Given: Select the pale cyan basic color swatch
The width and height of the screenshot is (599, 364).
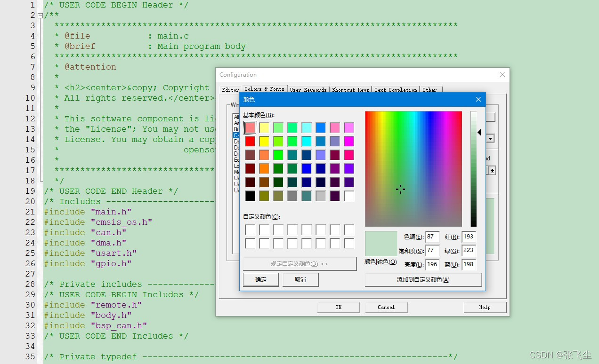Looking at the screenshot, I should click(x=307, y=127).
